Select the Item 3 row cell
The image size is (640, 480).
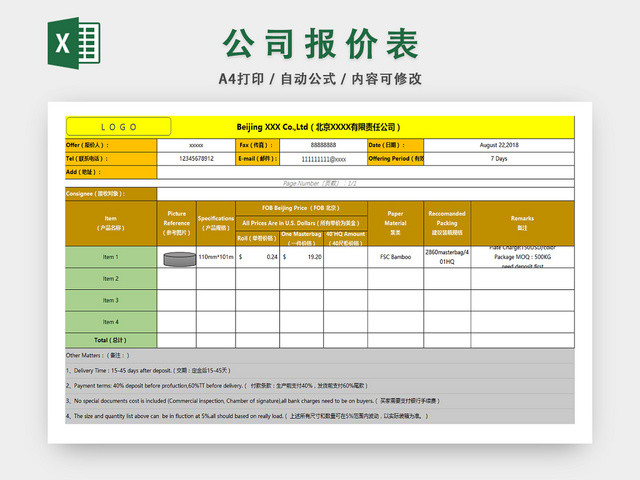click(x=111, y=300)
